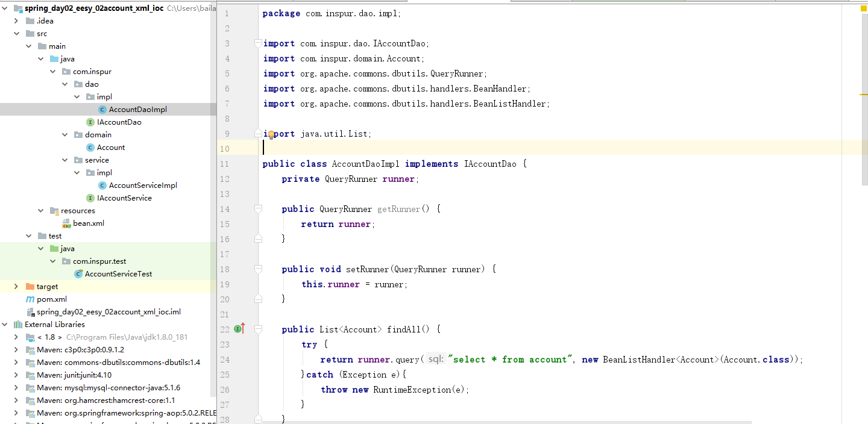The width and height of the screenshot is (868, 424).
Task: Collapse the src folder
Action: point(16,34)
